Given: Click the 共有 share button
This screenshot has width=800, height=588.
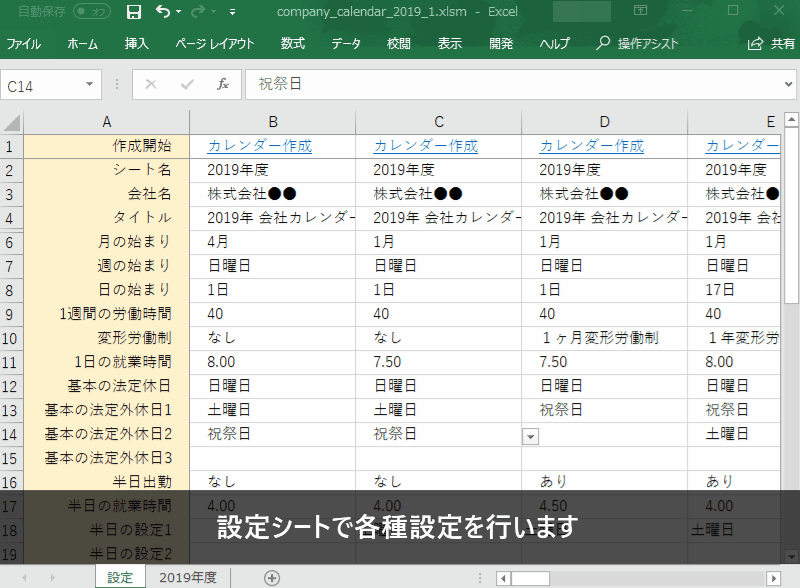Looking at the screenshot, I should pyautogui.click(x=772, y=44).
